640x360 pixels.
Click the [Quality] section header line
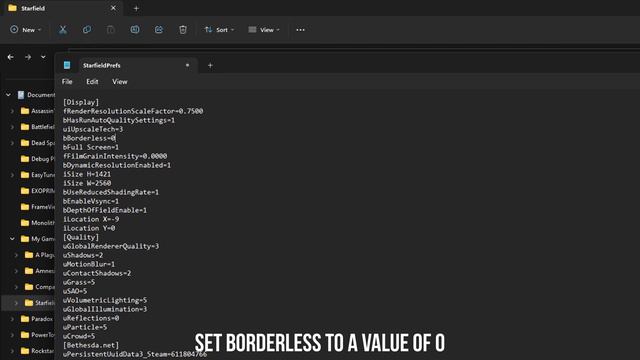[81, 237]
